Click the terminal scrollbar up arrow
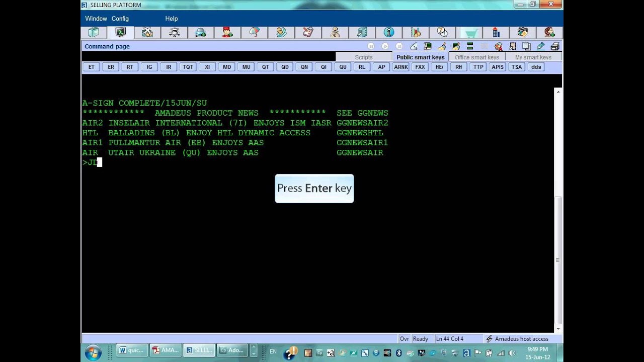Image resolution: width=644 pixels, height=362 pixels. [x=557, y=92]
